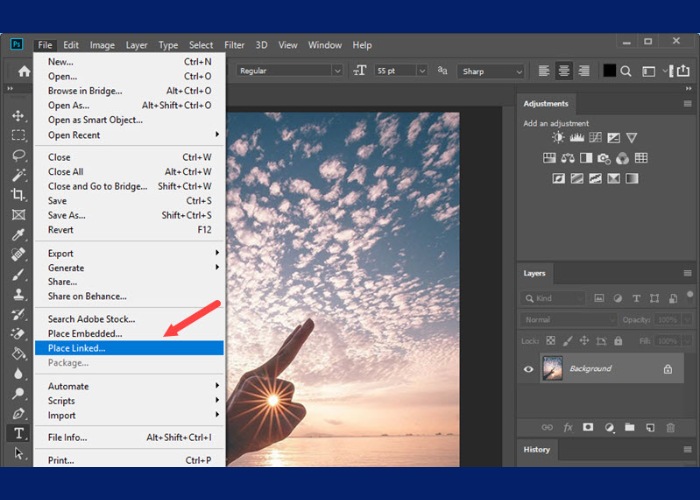Select the Paint Bucket tool
This screenshot has width=700, height=500.
click(x=18, y=354)
